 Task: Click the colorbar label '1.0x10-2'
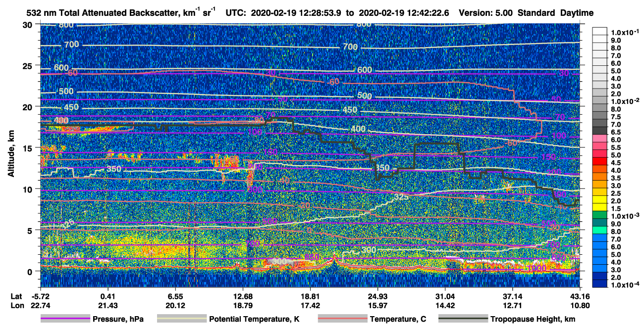coord(624,101)
